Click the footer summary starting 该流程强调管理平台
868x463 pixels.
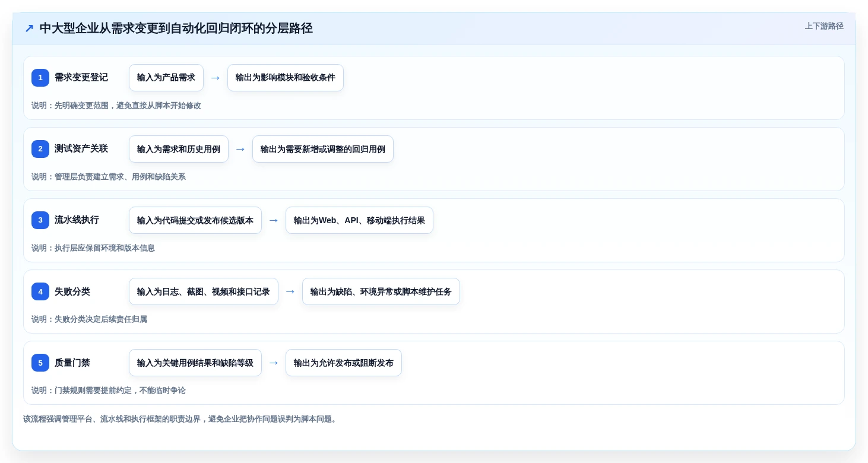tap(181, 419)
